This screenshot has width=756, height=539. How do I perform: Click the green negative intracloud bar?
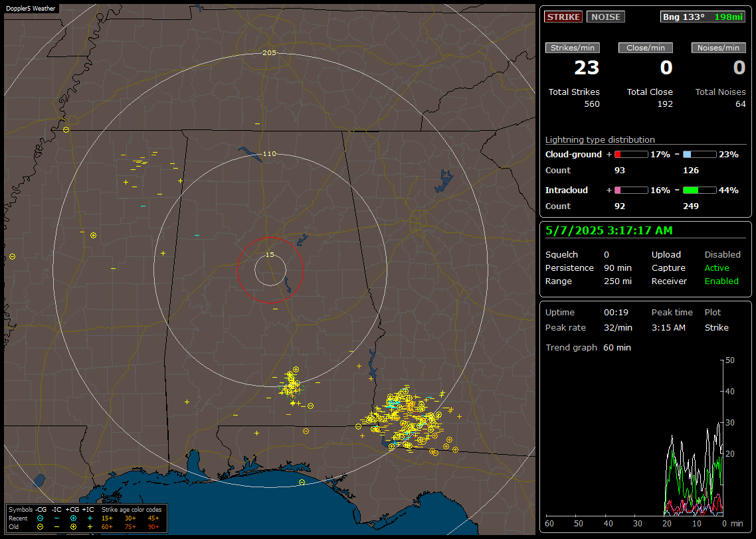pyautogui.click(x=700, y=191)
